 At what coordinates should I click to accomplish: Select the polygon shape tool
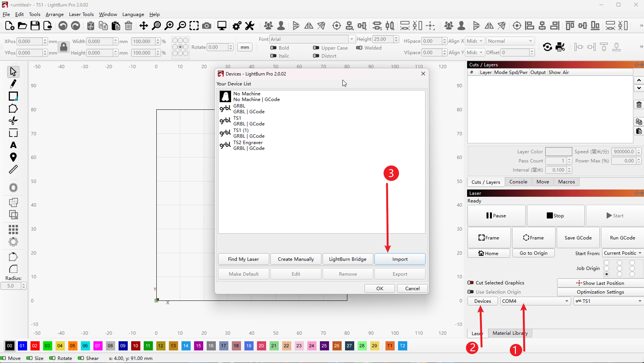click(13, 109)
